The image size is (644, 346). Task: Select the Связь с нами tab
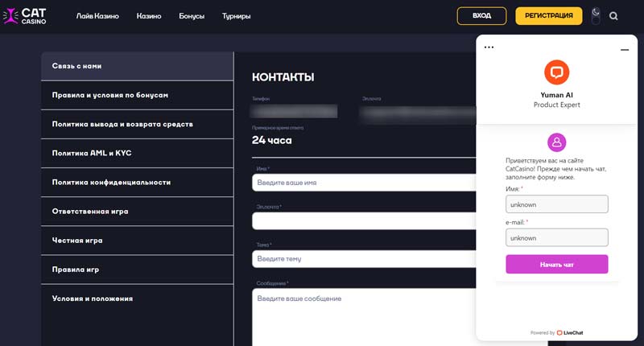click(x=137, y=66)
